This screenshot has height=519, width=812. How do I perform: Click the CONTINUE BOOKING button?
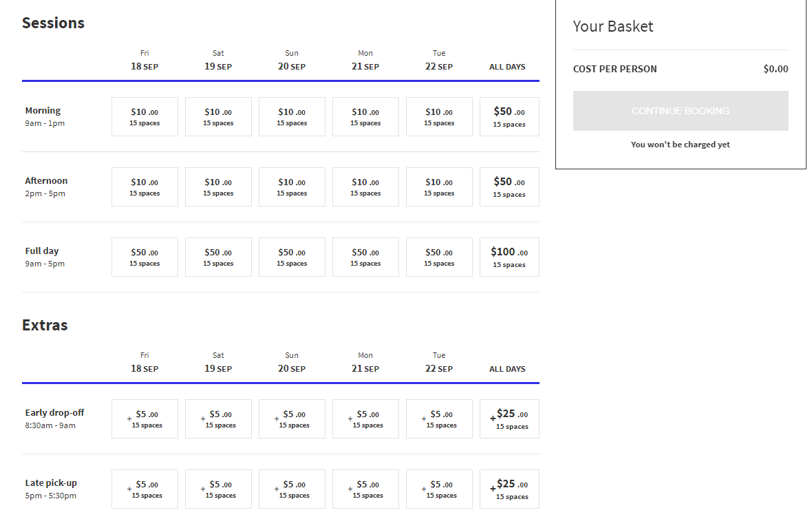click(x=681, y=111)
